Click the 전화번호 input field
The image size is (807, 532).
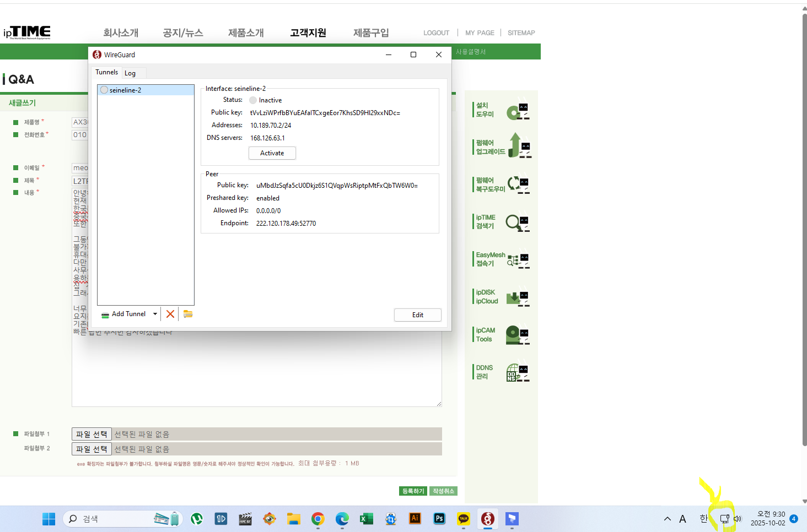[80, 135]
